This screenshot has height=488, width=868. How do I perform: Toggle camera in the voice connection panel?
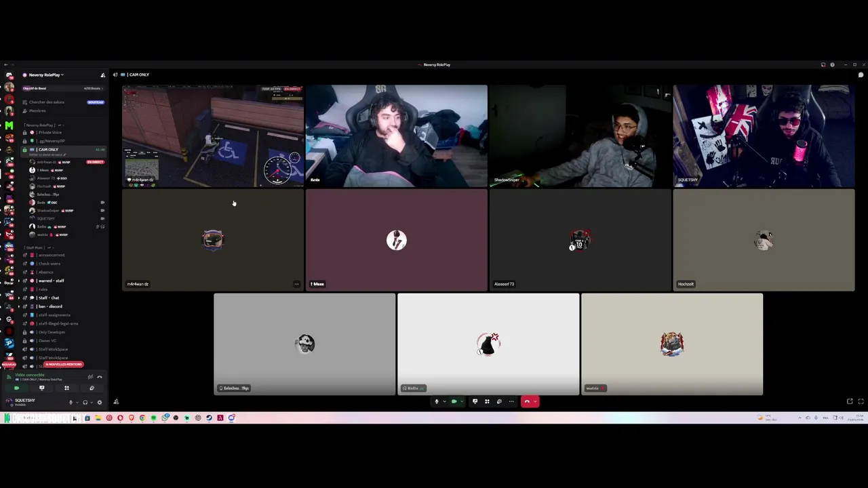click(x=16, y=388)
